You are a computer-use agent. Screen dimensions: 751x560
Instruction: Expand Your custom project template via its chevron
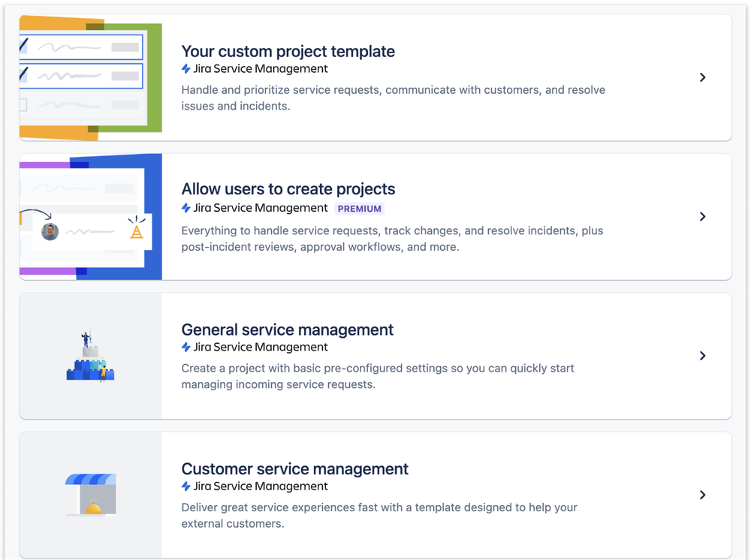coord(703,77)
